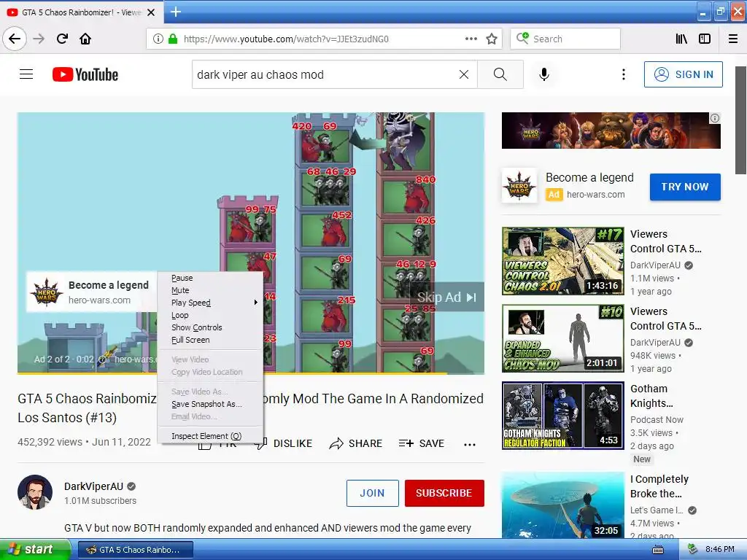Click the 8:46 PM taskbar clock
The height and width of the screenshot is (560, 747).
coord(719,549)
